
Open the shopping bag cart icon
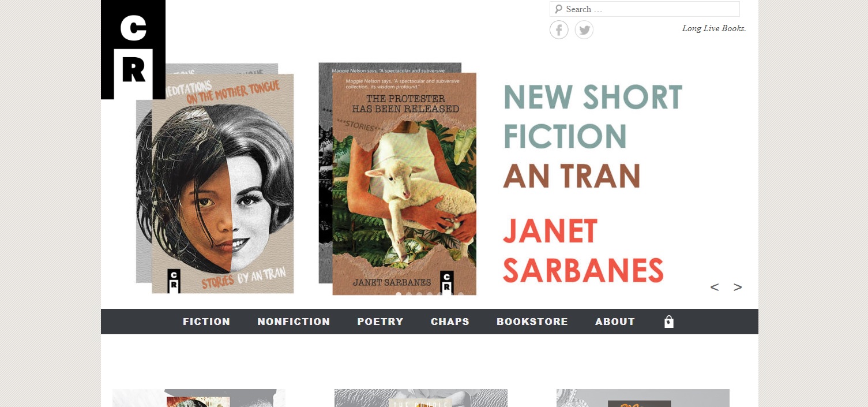[x=669, y=322]
